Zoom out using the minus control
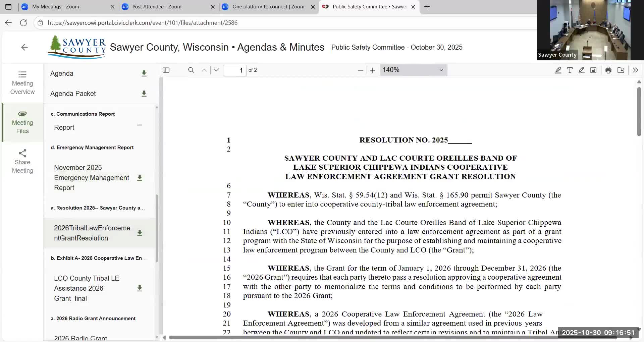Viewport: 644px width, 342px height. [361, 70]
